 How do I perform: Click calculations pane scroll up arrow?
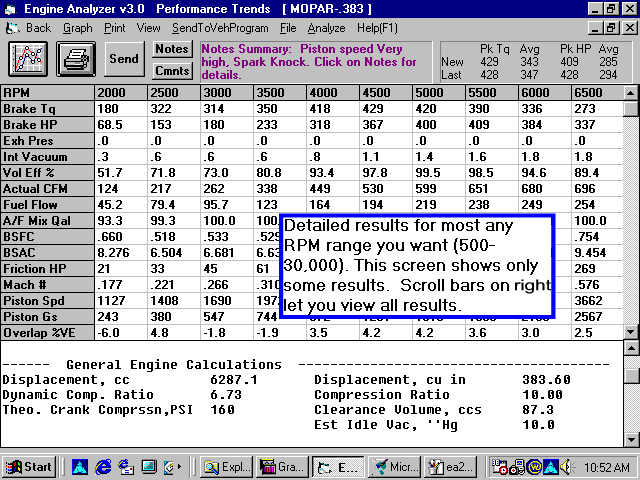631,349
